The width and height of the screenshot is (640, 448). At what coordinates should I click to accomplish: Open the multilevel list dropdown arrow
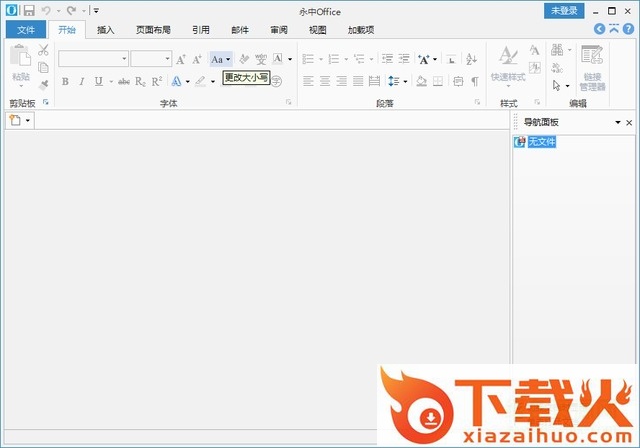(x=371, y=60)
